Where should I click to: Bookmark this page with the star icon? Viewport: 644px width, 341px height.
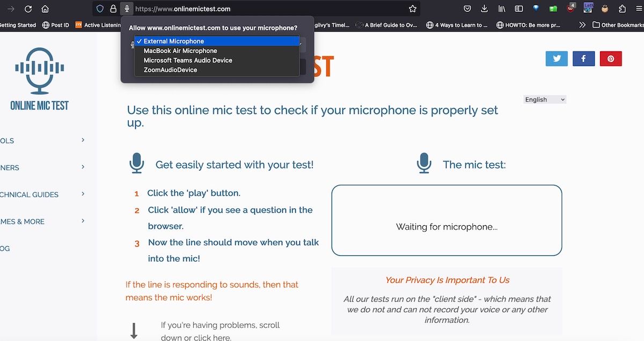[413, 9]
